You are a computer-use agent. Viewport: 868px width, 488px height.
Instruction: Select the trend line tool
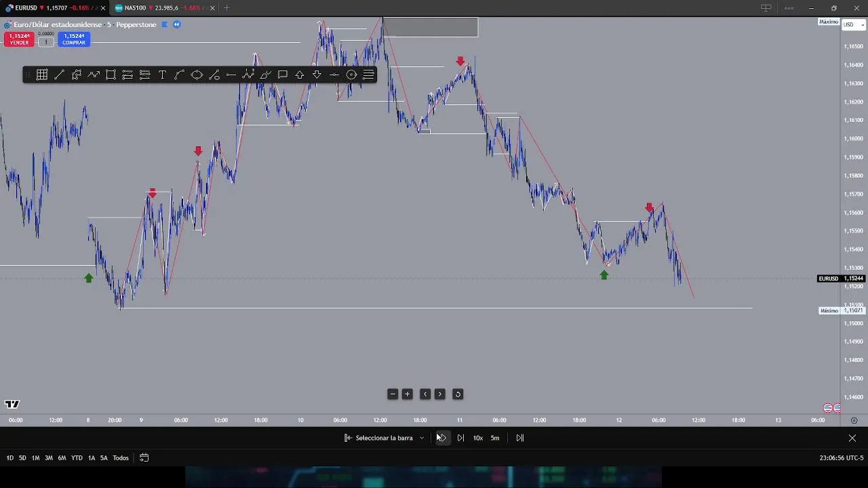coord(59,75)
